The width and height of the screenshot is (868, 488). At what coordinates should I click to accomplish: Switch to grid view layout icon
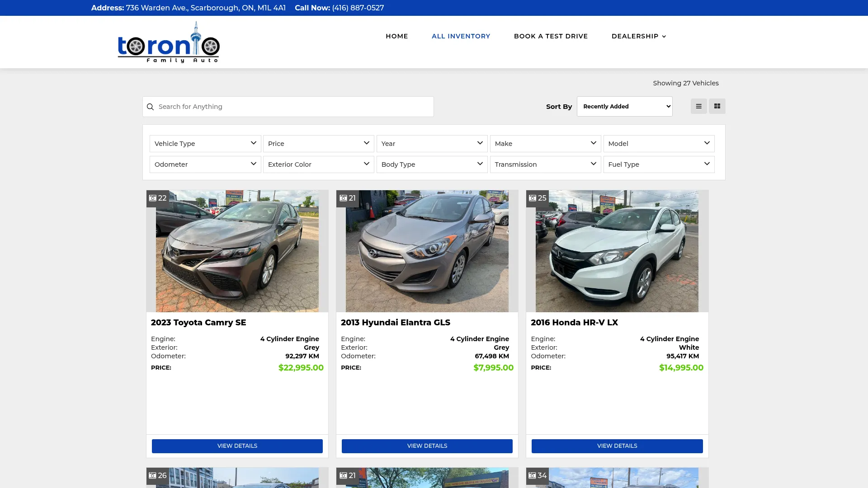coord(717,106)
